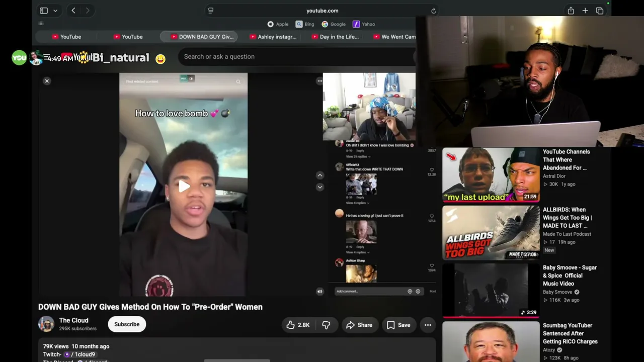Save the video to a playlist

click(x=398, y=325)
